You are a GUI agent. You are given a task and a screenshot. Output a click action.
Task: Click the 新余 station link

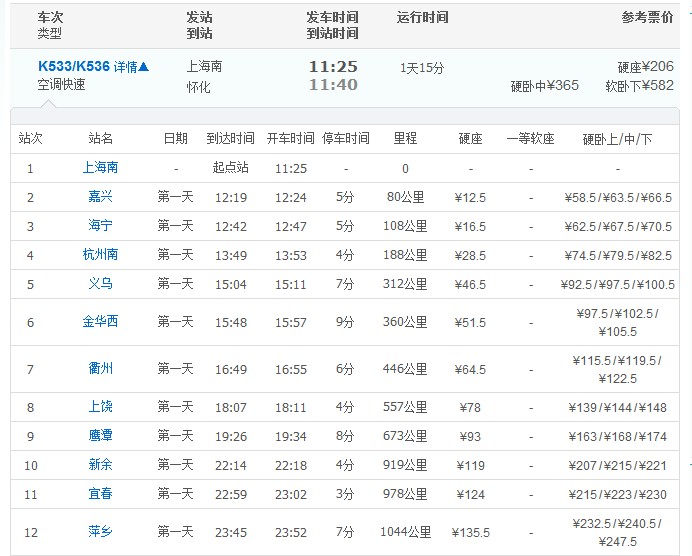(100, 465)
